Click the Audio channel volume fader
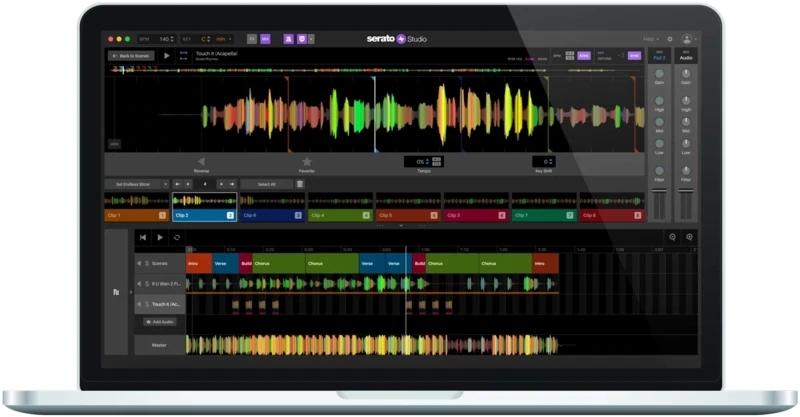The width and height of the screenshot is (800, 417). click(686, 191)
